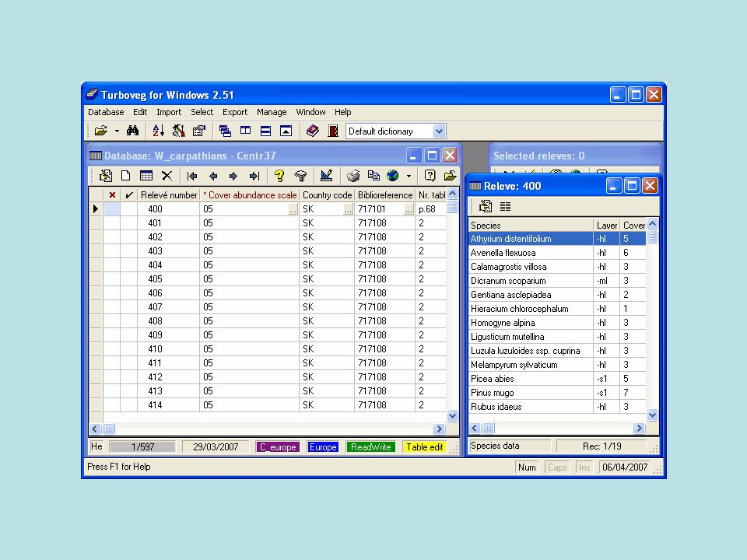The width and height of the screenshot is (747, 560).
Task: Click the table grid icon in Database toolbar
Action: pyautogui.click(x=146, y=177)
